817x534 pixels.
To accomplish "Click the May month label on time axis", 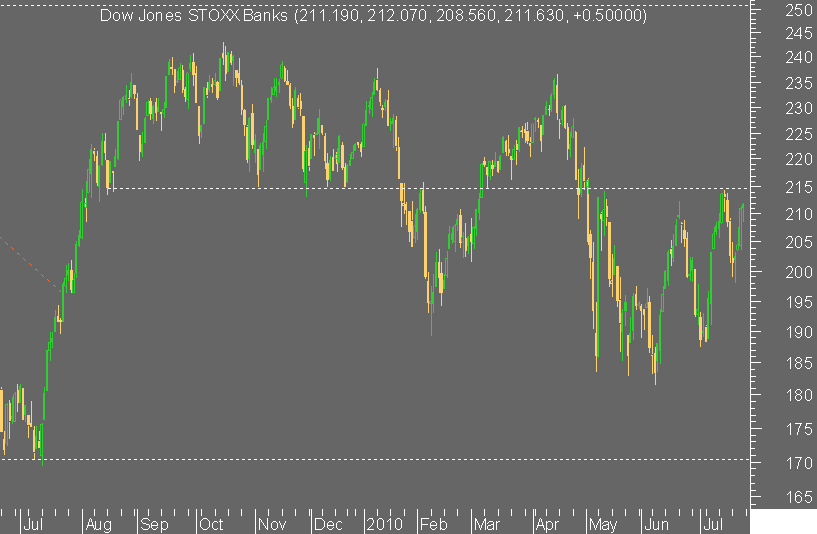I will pyautogui.click(x=603, y=525).
